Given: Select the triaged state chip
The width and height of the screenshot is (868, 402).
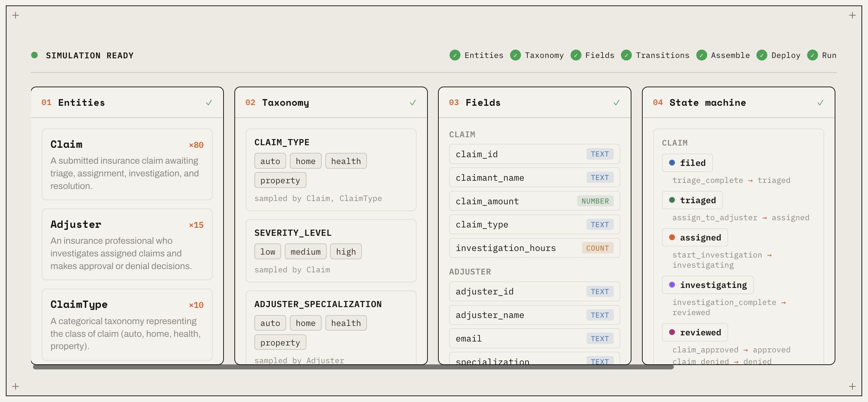Looking at the screenshot, I should click(692, 200).
